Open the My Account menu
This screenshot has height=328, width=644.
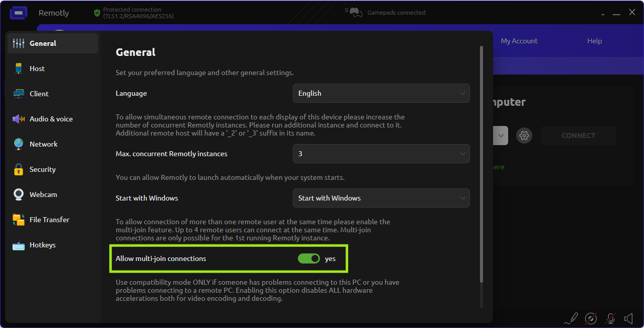(x=519, y=41)
